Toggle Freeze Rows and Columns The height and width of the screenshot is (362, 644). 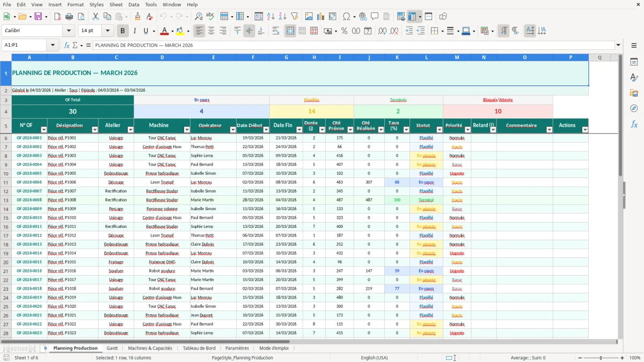[x=412, y=17]
